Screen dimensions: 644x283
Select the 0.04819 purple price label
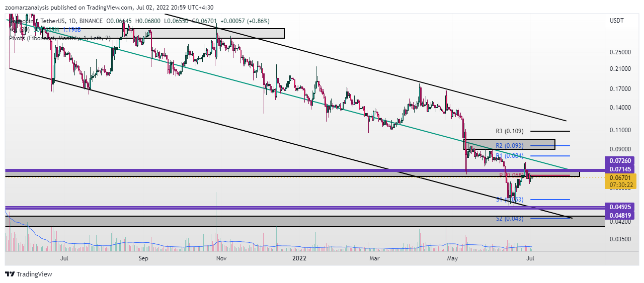pyautogui.click(x=620, y=215)
